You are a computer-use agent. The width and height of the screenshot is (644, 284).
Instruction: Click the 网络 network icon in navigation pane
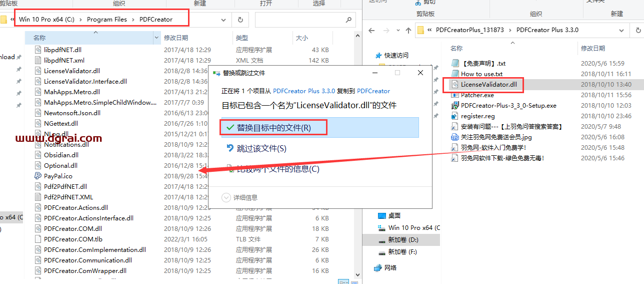378,267
